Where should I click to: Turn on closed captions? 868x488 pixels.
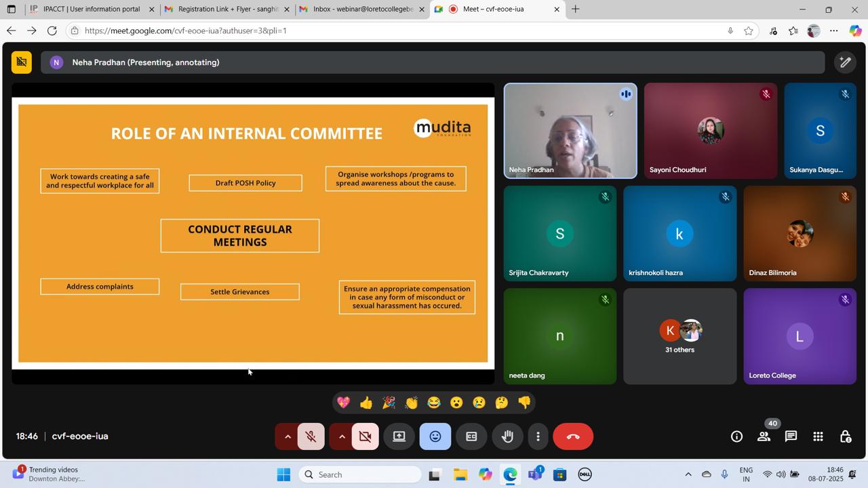point(471,436)
